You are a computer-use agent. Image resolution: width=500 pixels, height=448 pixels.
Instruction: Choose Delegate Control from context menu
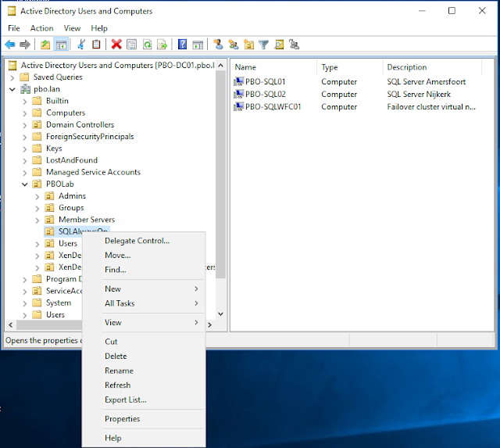click(144, 241)
